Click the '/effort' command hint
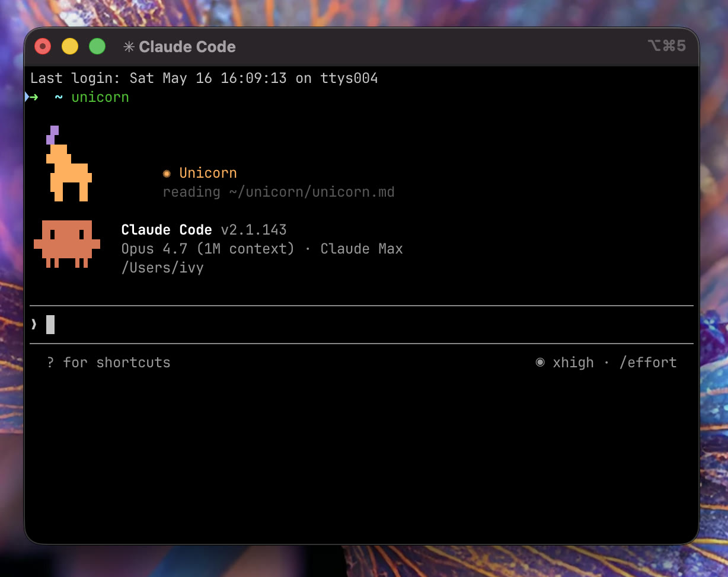The image size is (728, 577). click(648, 363)
